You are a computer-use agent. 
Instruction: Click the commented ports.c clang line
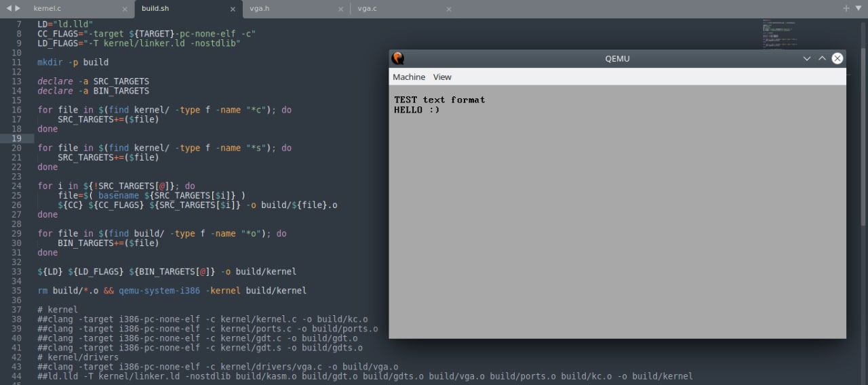coord(208,328)
